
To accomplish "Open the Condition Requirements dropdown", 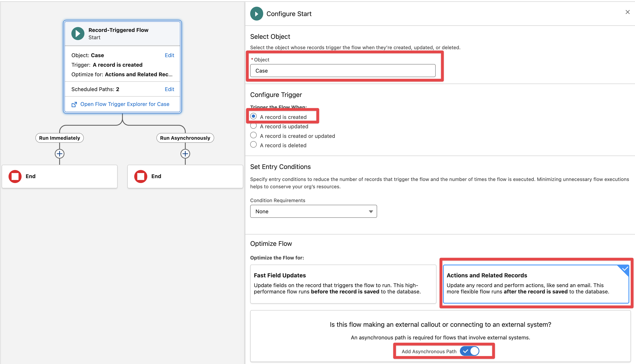I will click(313, 211).
